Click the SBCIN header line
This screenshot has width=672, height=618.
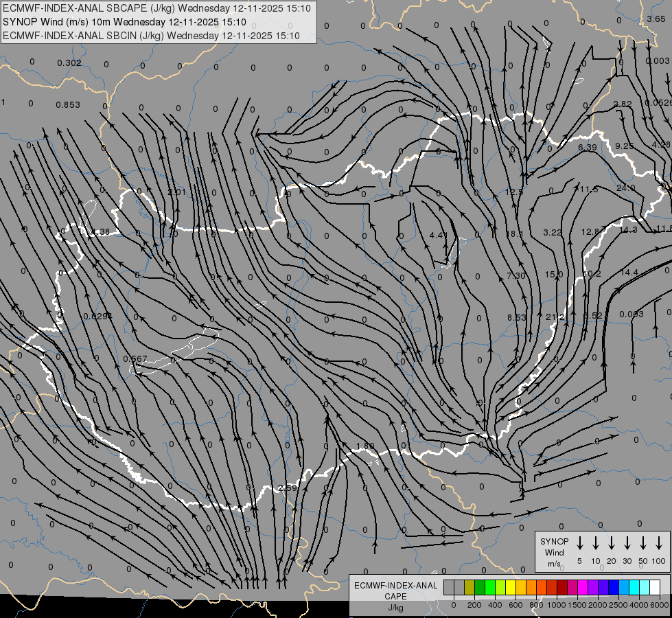pyautogui.click(x=151, y=36)
